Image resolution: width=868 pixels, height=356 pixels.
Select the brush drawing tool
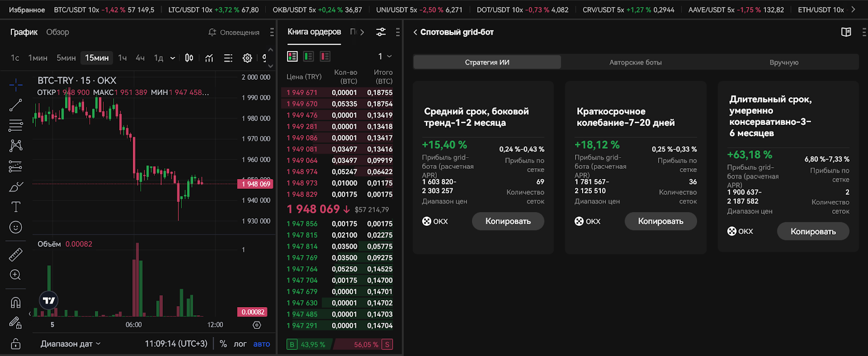16,187
